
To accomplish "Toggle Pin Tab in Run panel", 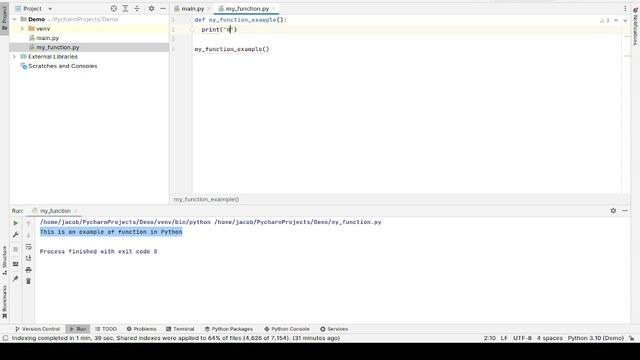I will pyautogui.click(x=16, y=278).
